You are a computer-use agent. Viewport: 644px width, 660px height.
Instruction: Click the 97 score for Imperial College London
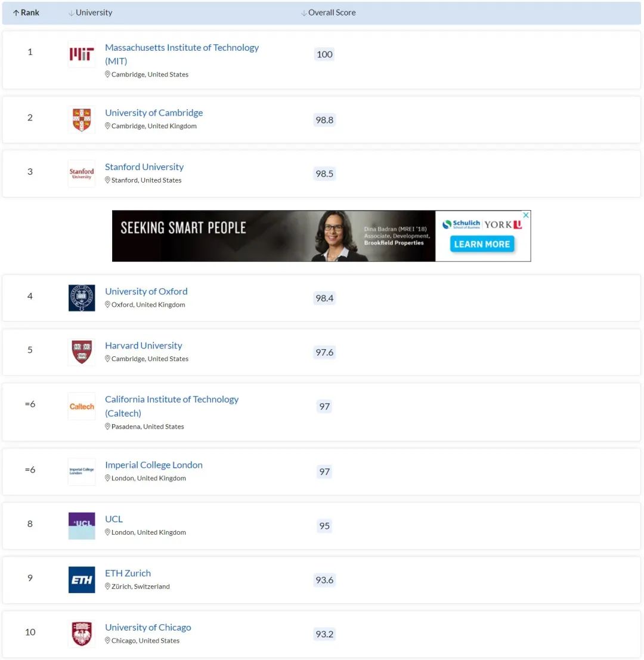(324, 472)
